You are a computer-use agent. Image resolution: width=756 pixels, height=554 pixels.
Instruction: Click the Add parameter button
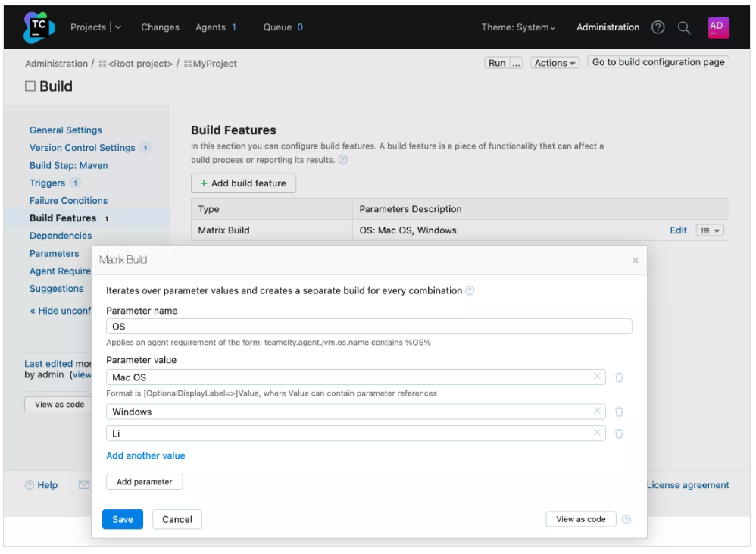click(144, 482)
